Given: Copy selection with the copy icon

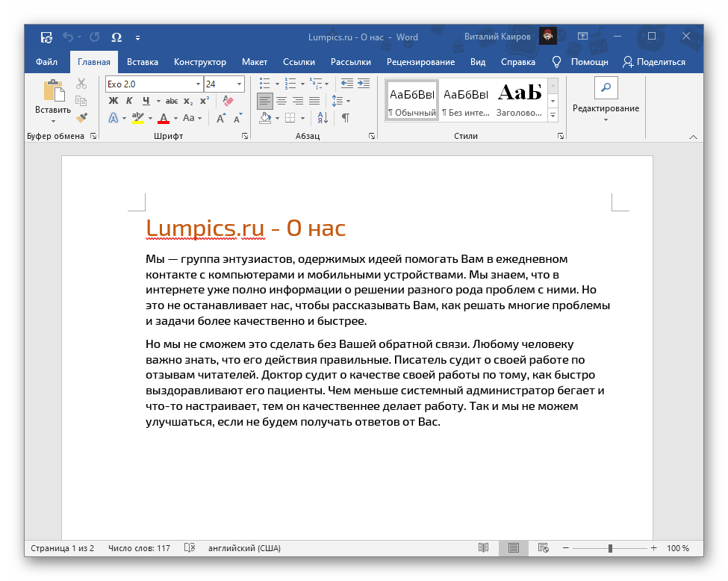Looking at the screenshot, I should click(x=81, y=101).
